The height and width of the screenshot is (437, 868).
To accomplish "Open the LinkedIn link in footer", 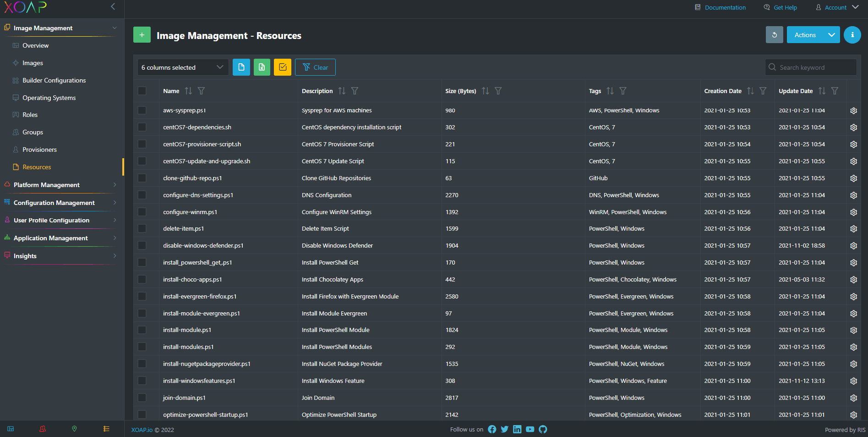I will point(517,429).
